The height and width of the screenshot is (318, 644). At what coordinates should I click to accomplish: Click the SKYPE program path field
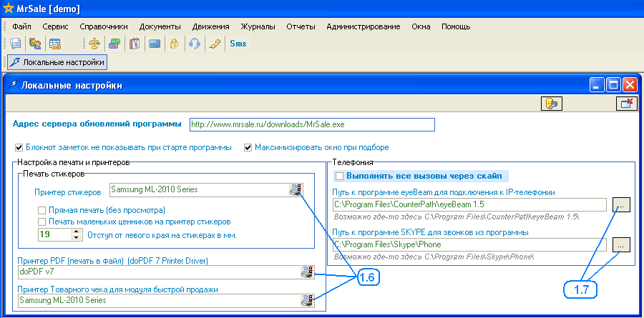click(x=469, y=244)
